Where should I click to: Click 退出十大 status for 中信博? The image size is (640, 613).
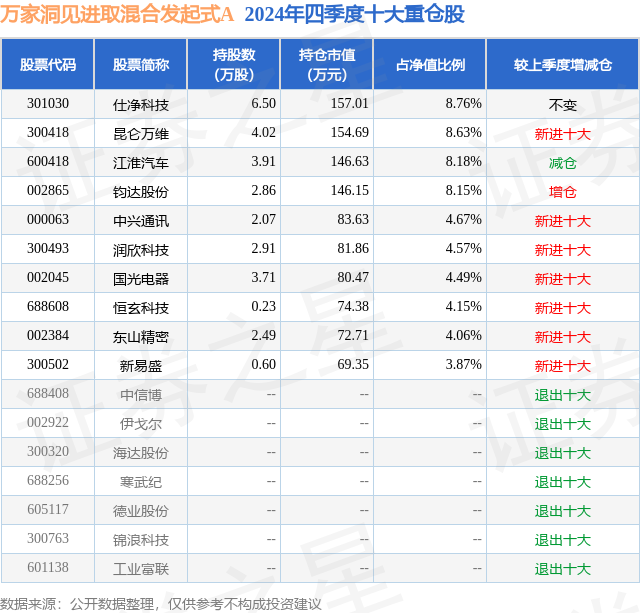563,395
